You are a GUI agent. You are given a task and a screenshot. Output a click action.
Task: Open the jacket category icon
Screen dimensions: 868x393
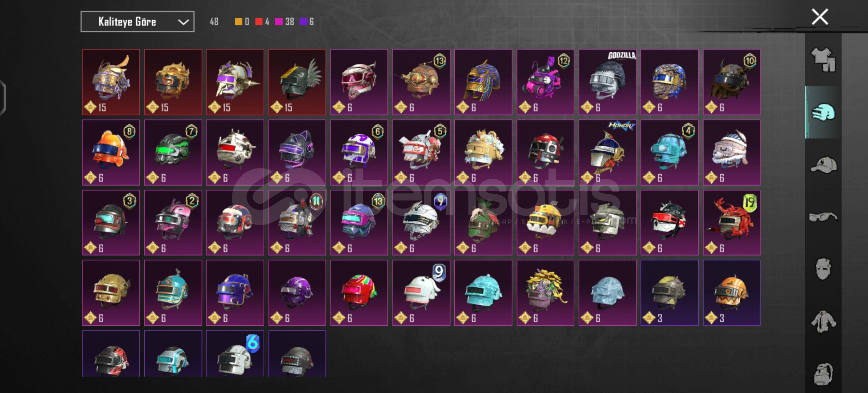coord(823,322)
